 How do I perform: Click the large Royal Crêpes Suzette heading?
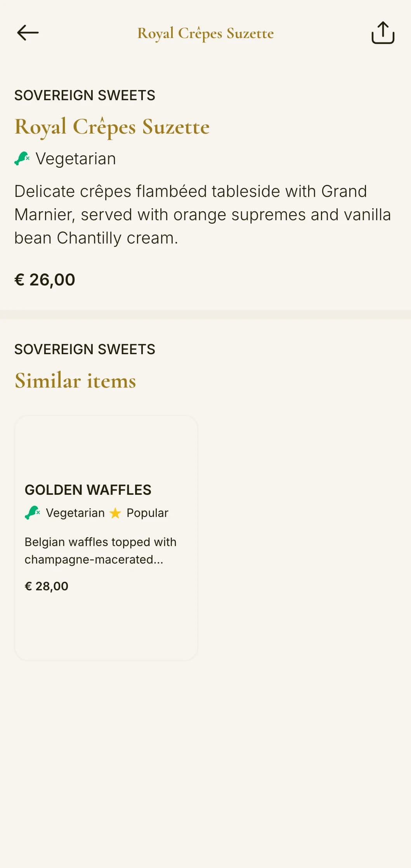(112, 127)
